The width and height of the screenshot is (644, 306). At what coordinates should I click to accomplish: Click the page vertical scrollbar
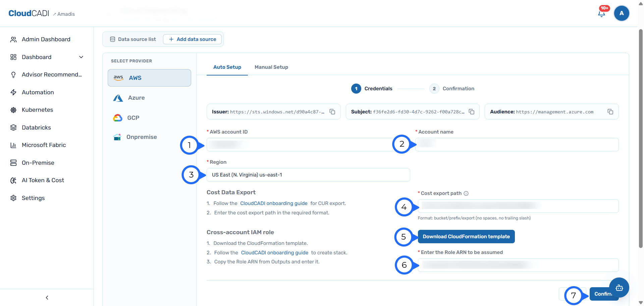(641, 138)
